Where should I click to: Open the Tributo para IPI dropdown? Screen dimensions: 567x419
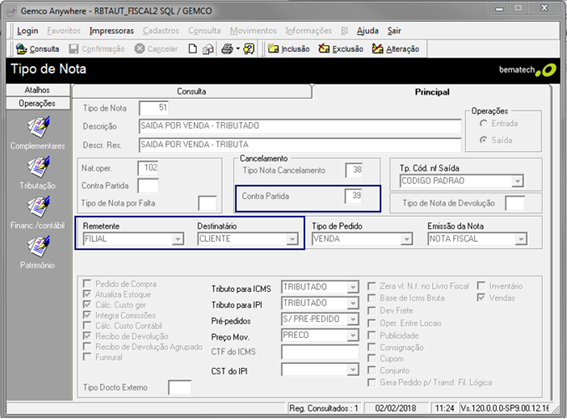point(353,303)
